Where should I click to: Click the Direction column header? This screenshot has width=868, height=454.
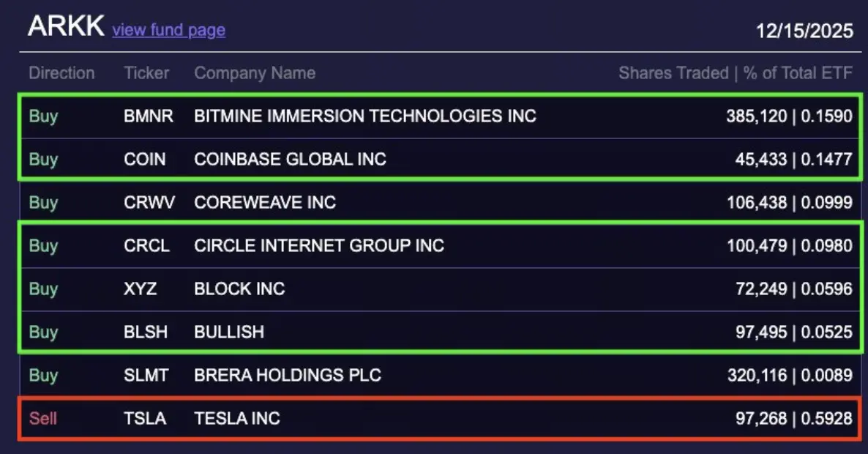61,73
